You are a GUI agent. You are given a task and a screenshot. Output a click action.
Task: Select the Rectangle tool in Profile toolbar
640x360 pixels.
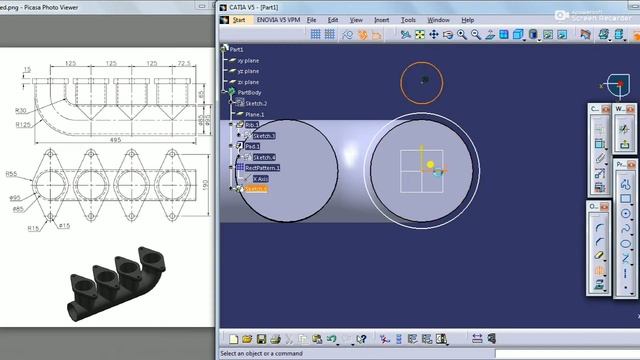pyautogui.click(x=625, y=199)
